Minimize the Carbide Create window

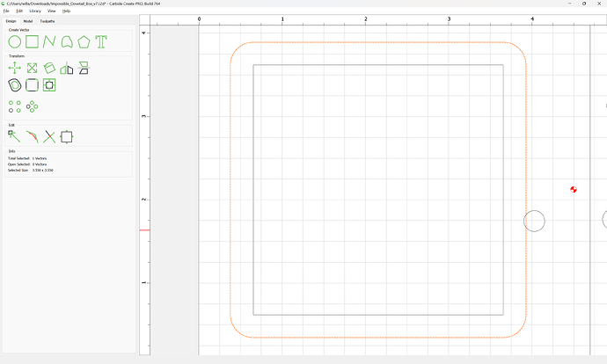570,4
